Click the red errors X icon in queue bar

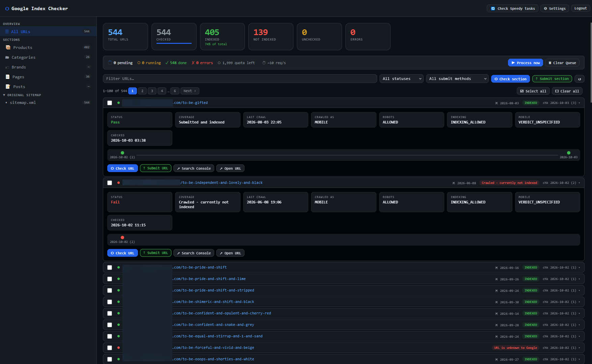coord(193,63)
